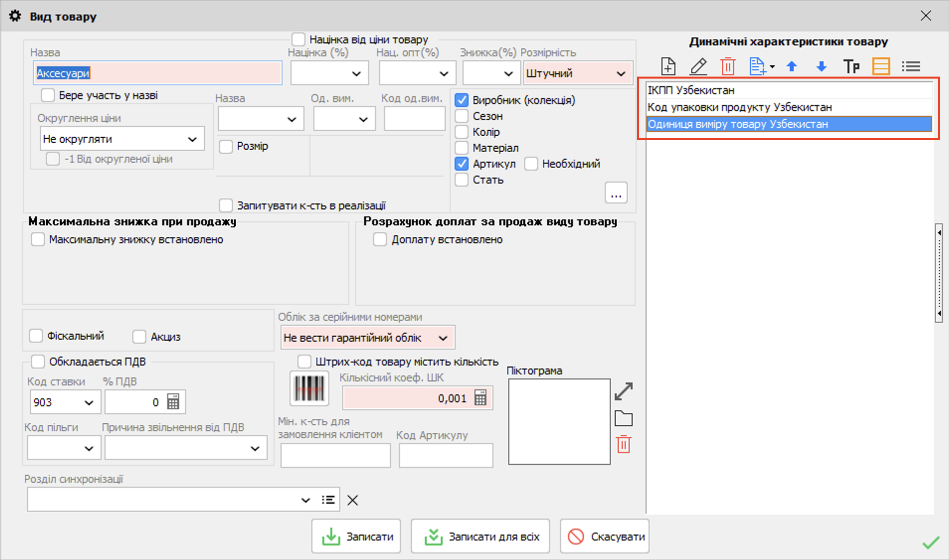The height and width of the screenshot is (560, 949).
Task: Click the barcode icon
Action: point(309,388)
